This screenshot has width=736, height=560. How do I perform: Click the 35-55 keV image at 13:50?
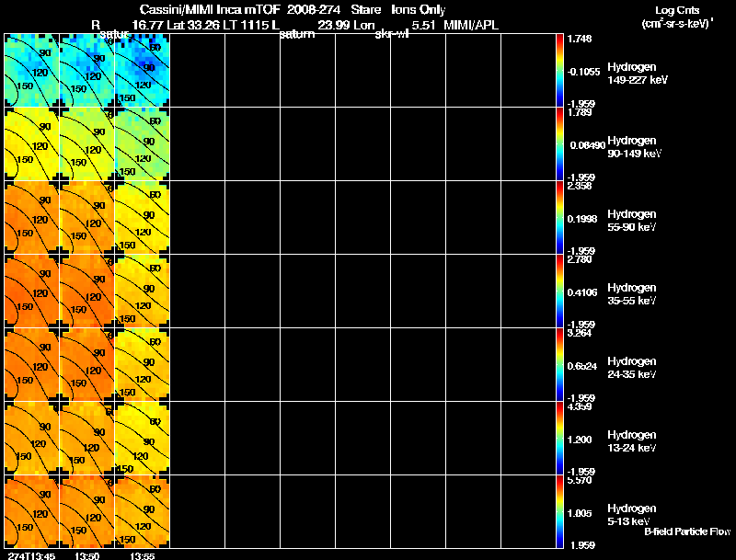86,291
